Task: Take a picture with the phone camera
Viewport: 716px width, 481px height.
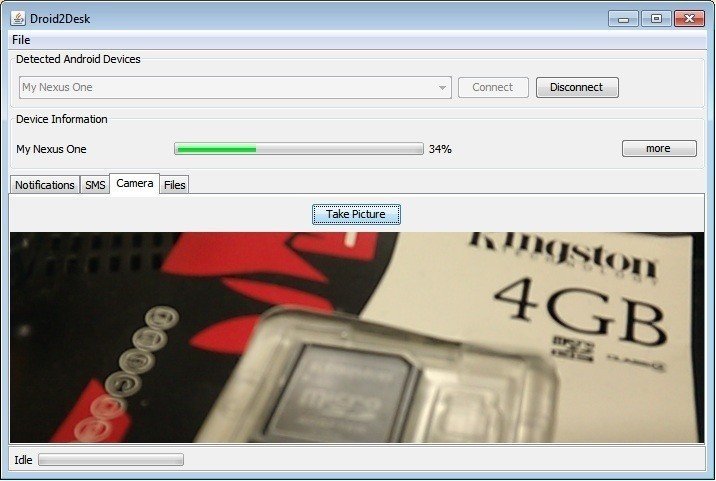Action: tap(356, 214)
